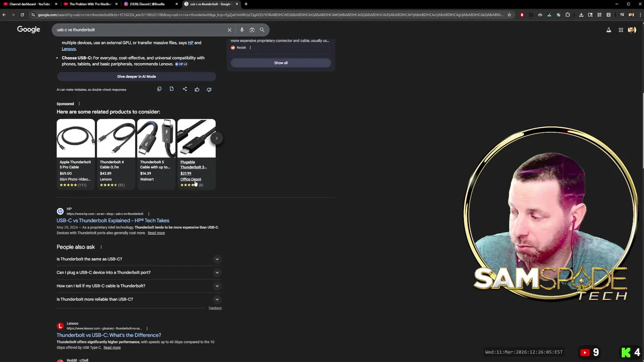Click the "$69.00" price on Apple cable
Viewport: 644px width, 362px height.
(x=66, y=173)
